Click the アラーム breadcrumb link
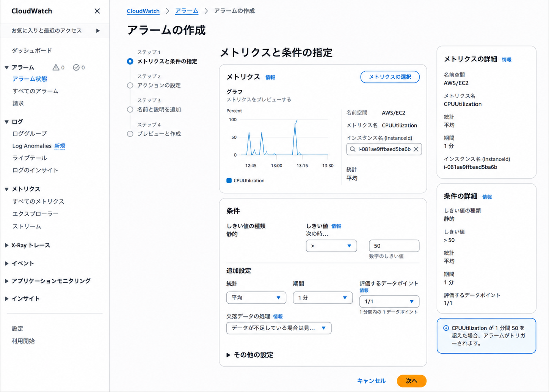Screen dimensions: 549x392 point(187,11)
